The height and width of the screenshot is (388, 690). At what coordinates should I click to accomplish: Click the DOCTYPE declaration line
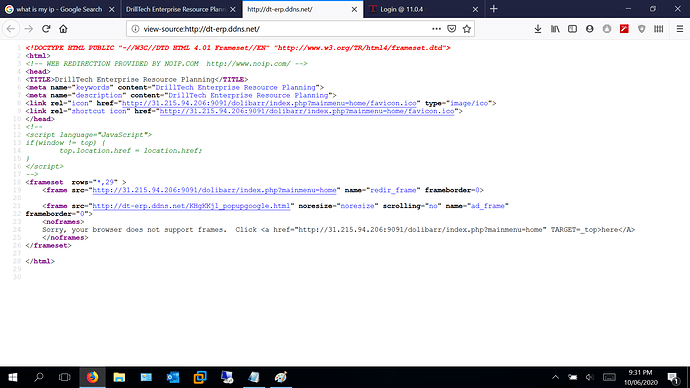[238, 48]
